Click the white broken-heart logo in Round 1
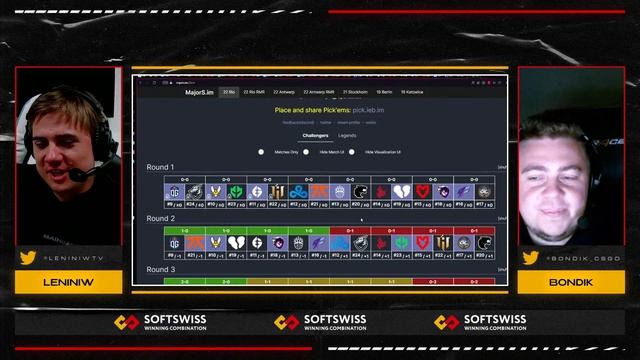 point(402,192)
